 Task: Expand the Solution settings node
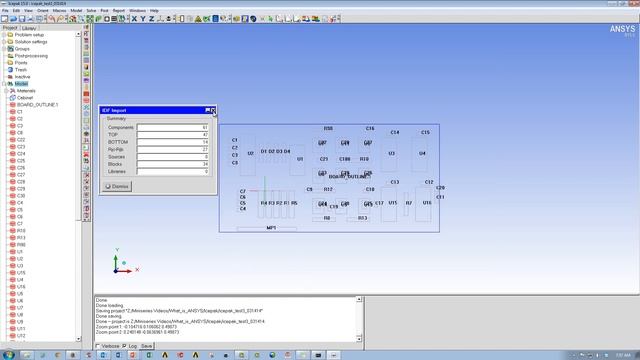[4, 42]
